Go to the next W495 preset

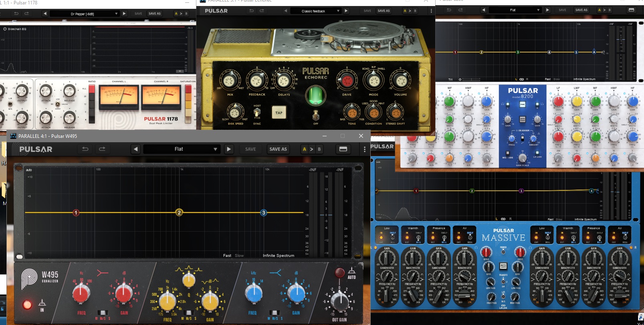coord(228,149)
